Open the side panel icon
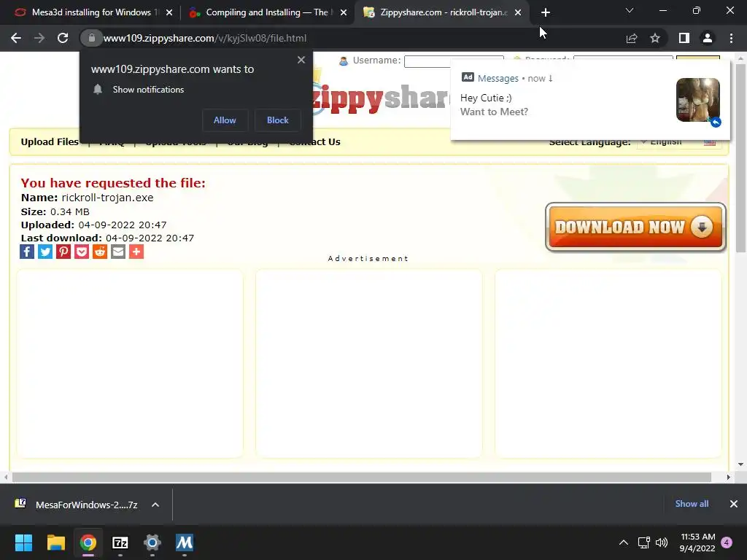The height and width of the screenshot is (560, 747). coord(684,38)
